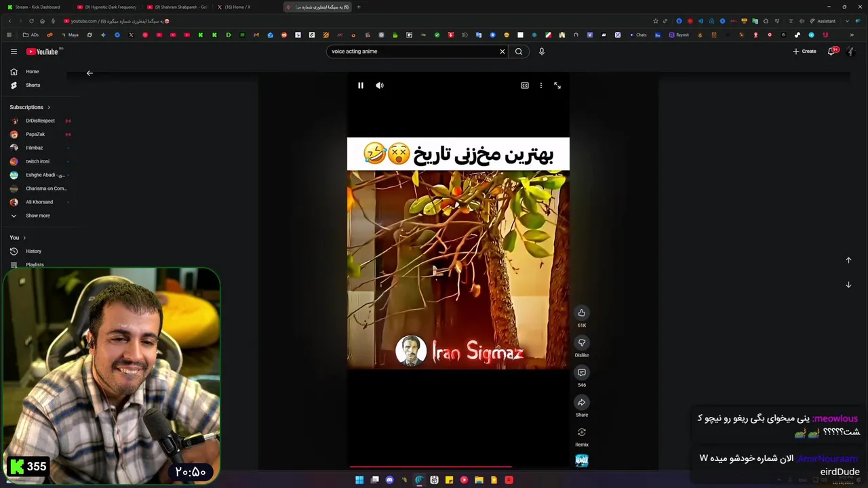This screenshot has width=868, height=488.
Task: Open File Explorer from the taskbar
Action: point(479,480)
